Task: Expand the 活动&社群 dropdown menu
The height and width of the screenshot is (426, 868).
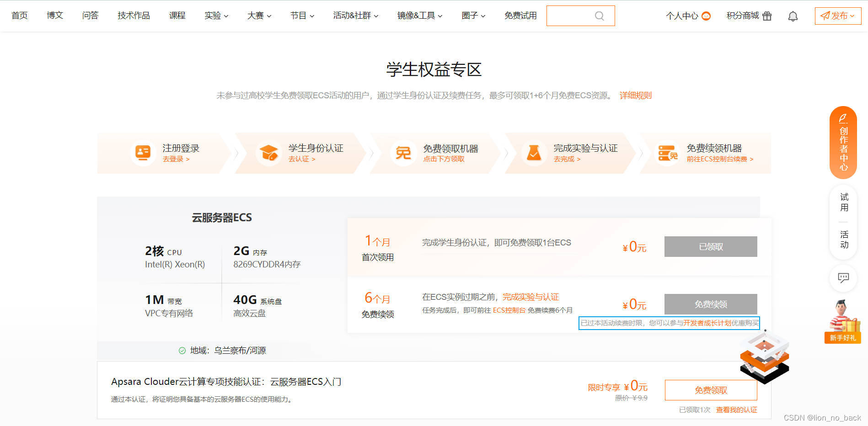Action: click(356, 16)
